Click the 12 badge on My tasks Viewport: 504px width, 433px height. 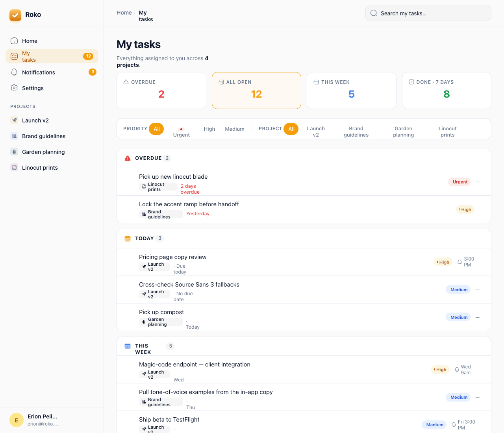pyautogui.click(x=88, y=56)
